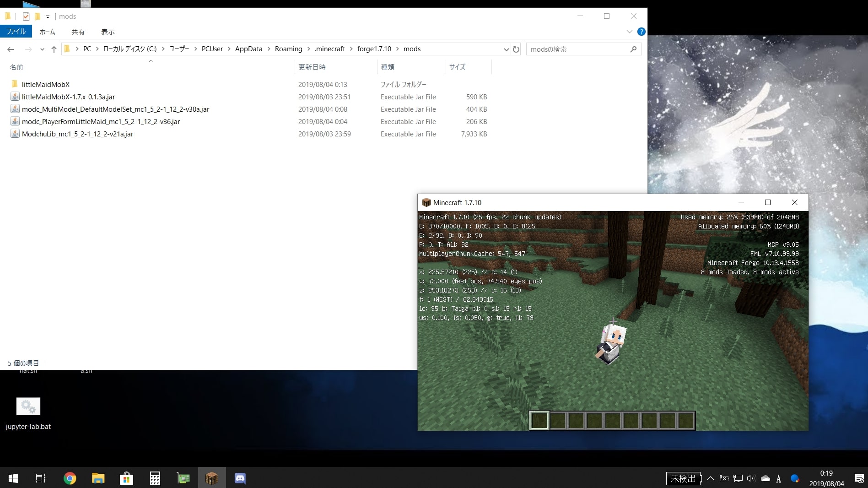
Task: Open recent locations dropdown arrow
Action: (42, 49)
